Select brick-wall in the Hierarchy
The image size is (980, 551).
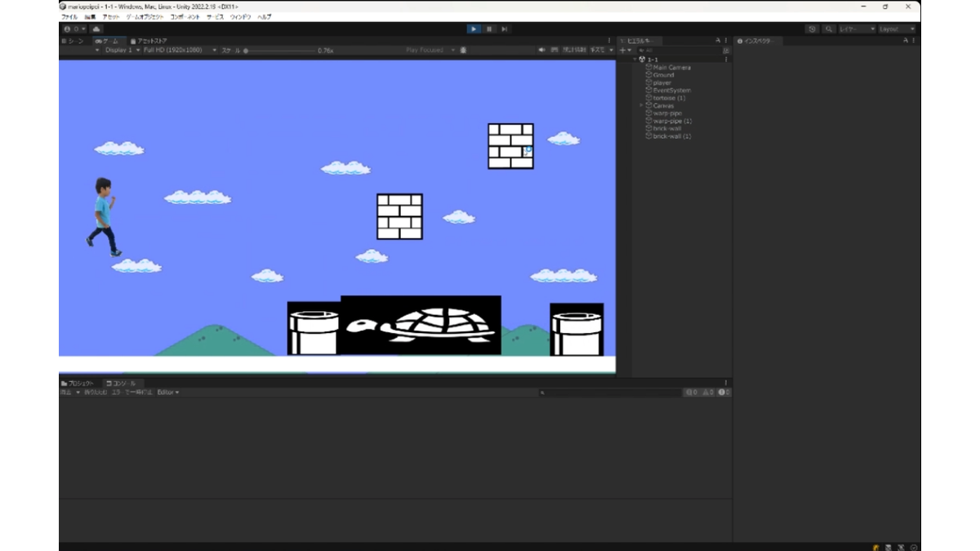[667, 128]
